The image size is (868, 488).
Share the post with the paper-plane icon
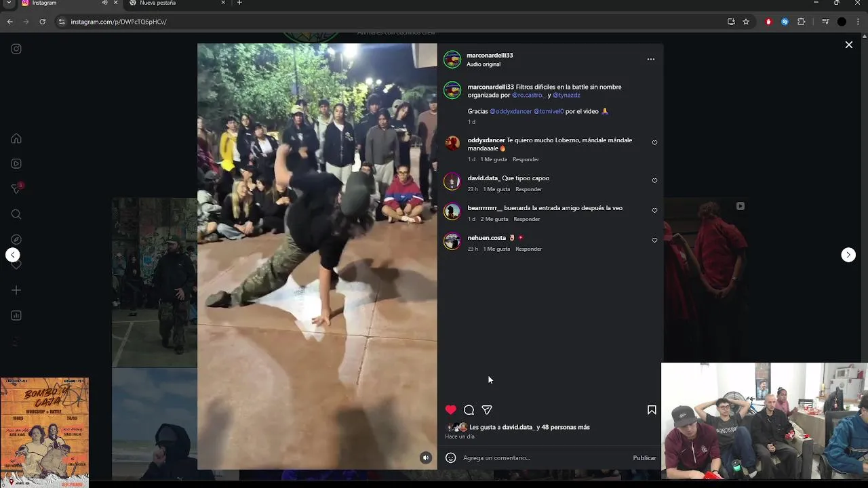point(487,410)
